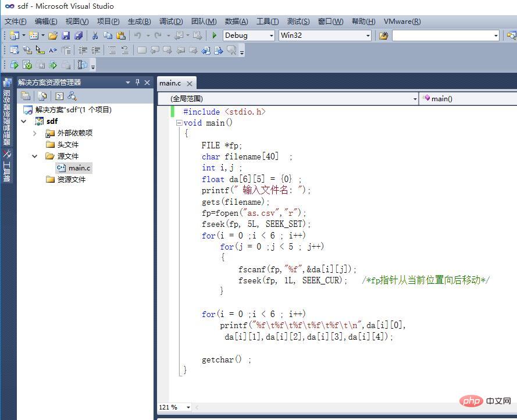Click the Display Word Completion icon
Viewport: 517px width, 420px height.
53,50
